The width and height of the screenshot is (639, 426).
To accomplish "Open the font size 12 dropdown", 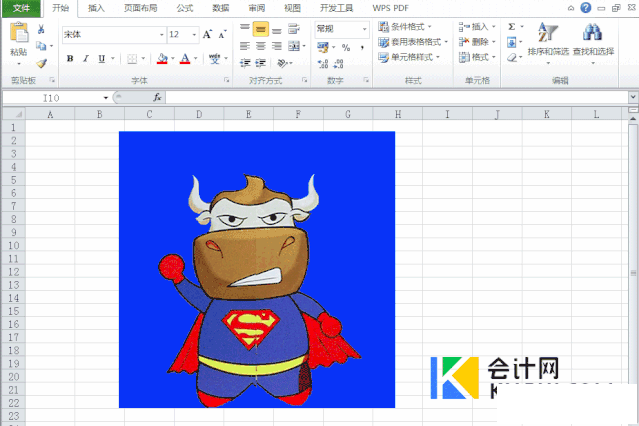I will tap(194, 35).
